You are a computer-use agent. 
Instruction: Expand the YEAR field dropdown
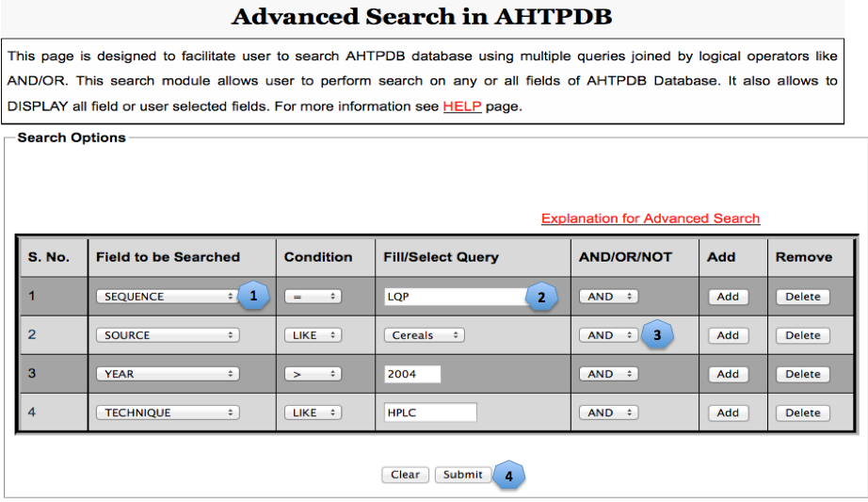point(168,374)
